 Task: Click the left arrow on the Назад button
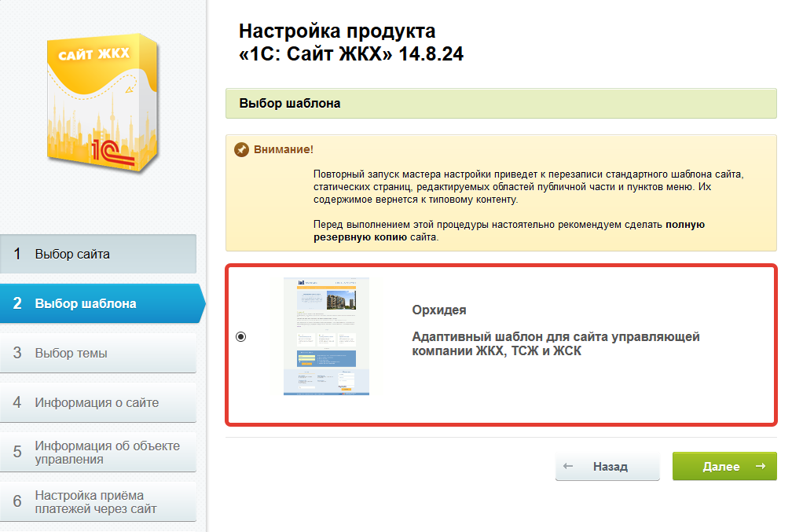[568, 466]
